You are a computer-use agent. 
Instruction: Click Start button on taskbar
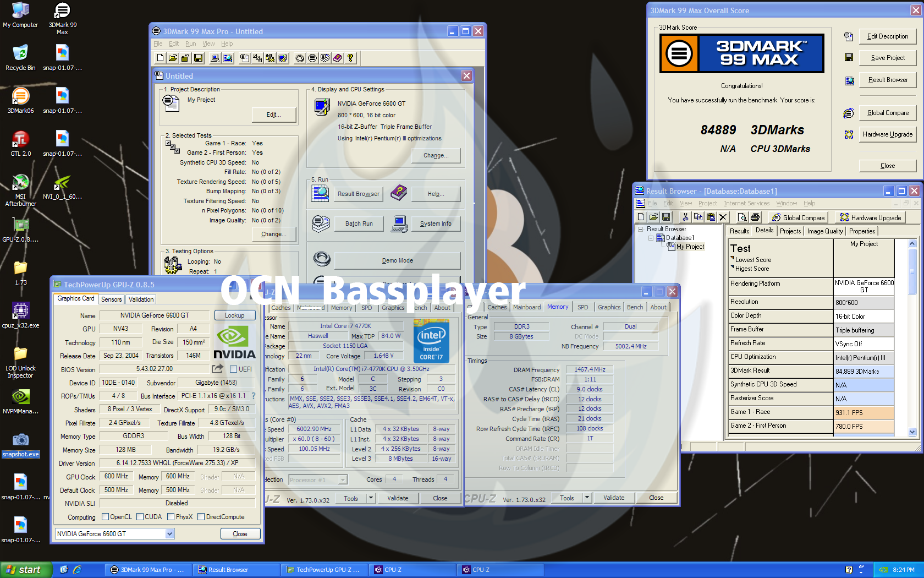click(26, 570)
